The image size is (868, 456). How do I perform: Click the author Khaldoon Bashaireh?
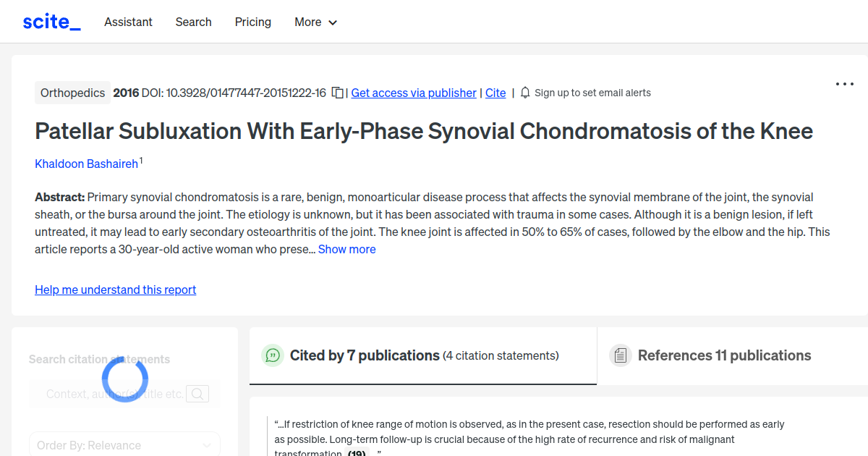86,164
